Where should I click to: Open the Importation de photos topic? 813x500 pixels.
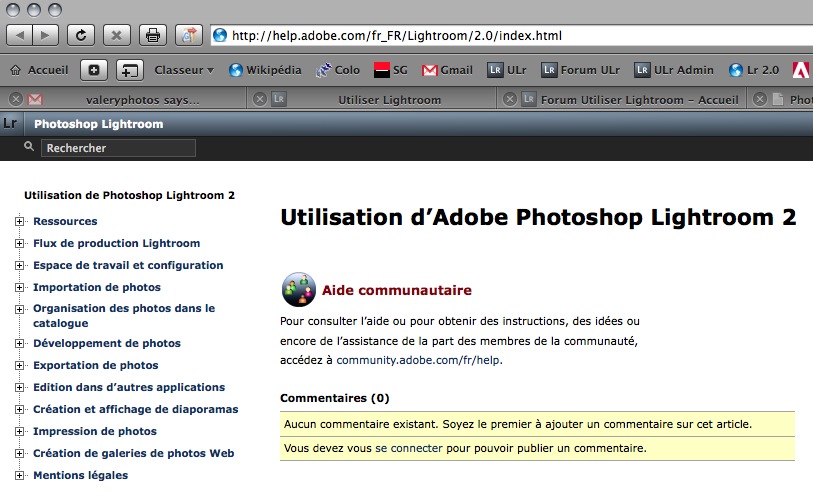coord(97,287)
